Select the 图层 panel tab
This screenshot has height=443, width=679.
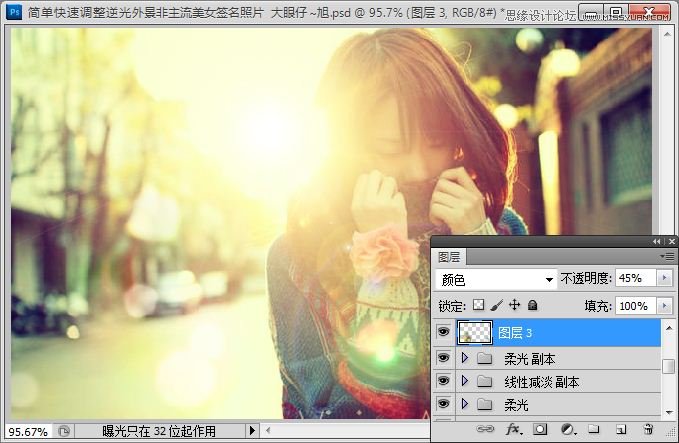pos(449,257)
